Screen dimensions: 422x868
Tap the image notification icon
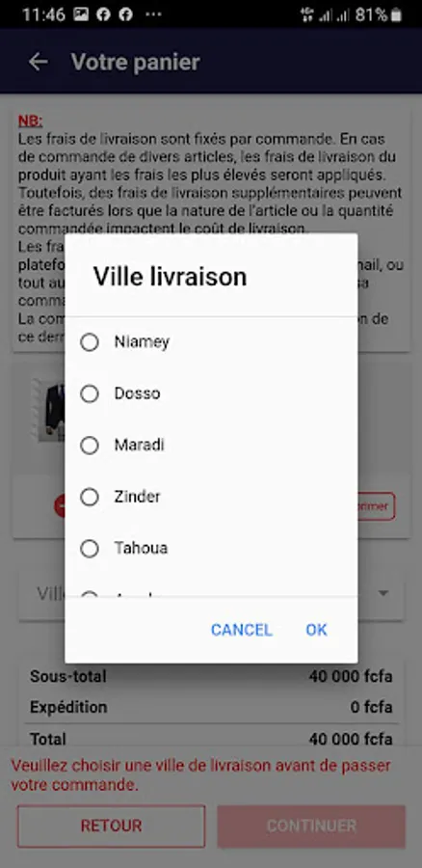[81, 14]
